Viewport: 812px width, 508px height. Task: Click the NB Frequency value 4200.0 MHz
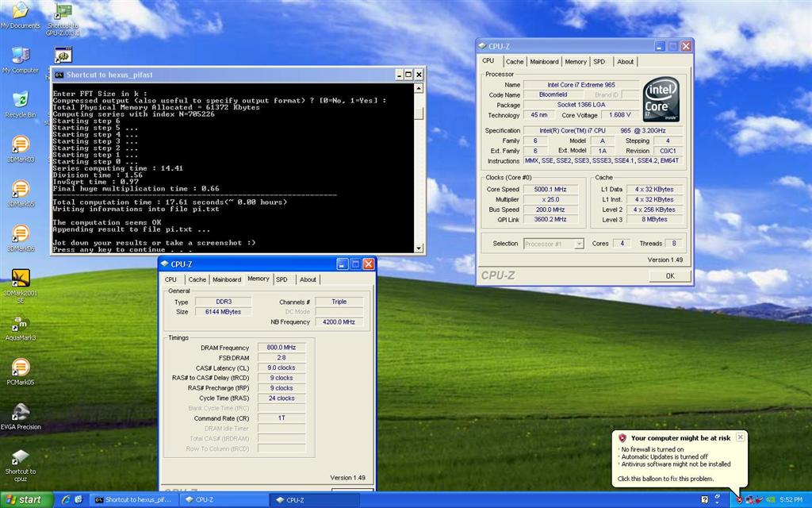(x=339, y=322)
